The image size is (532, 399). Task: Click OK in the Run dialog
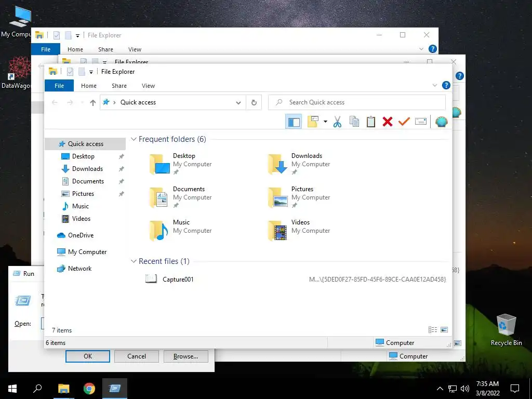(x=87, y=356)
